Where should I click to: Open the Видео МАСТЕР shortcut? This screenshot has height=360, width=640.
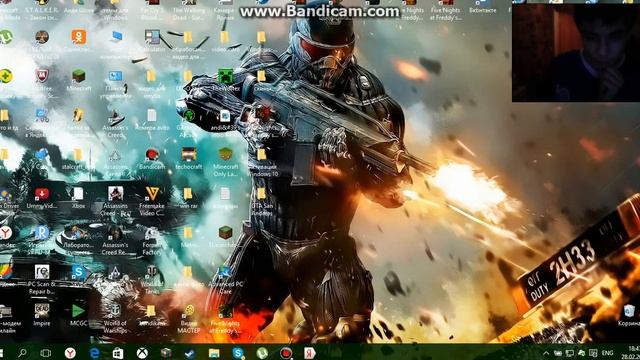(189, 318)
